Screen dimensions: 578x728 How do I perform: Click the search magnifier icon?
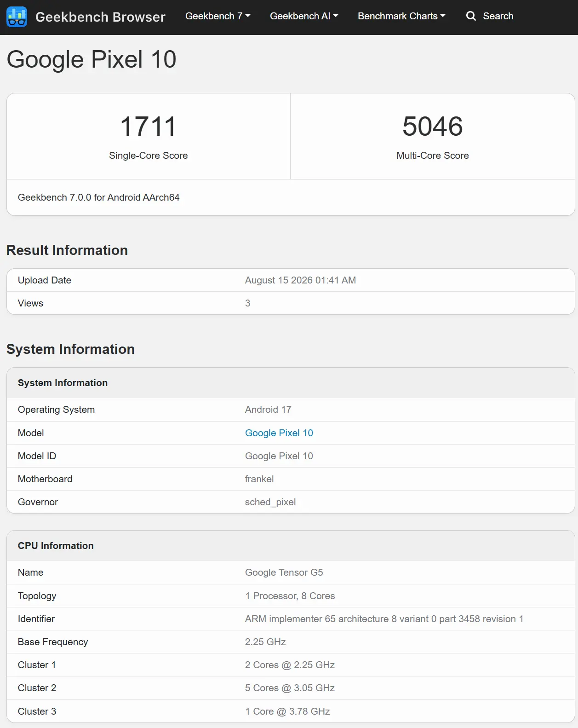pos(471,16)
